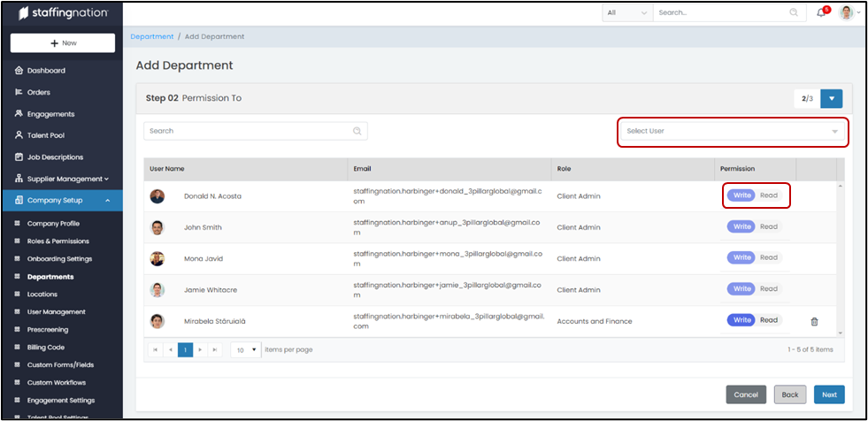Viewport: 868px width, 421px height.
Task: Click Donald N. Acosta's avatar
Action: pyautogui.click(x=157, y=196)
